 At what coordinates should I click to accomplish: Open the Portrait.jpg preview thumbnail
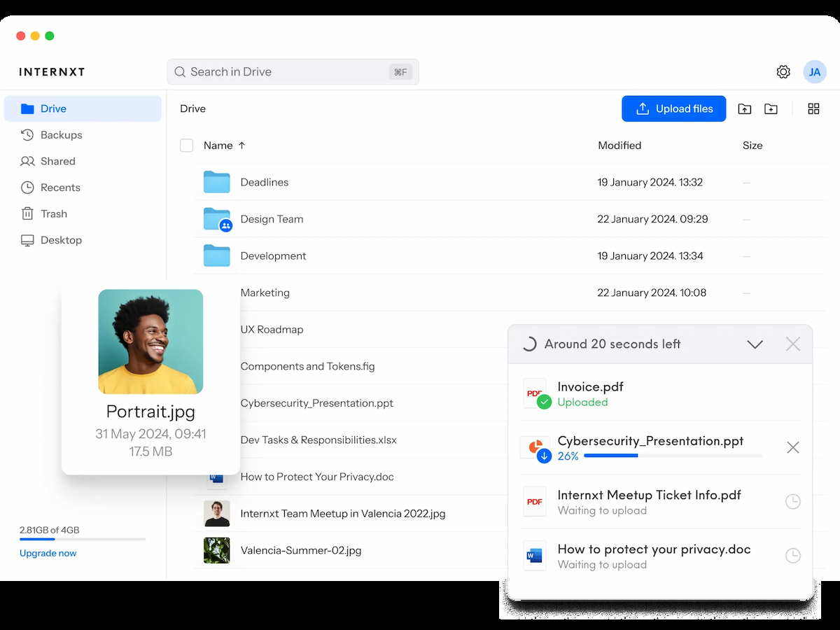click(x=150, y=342)
